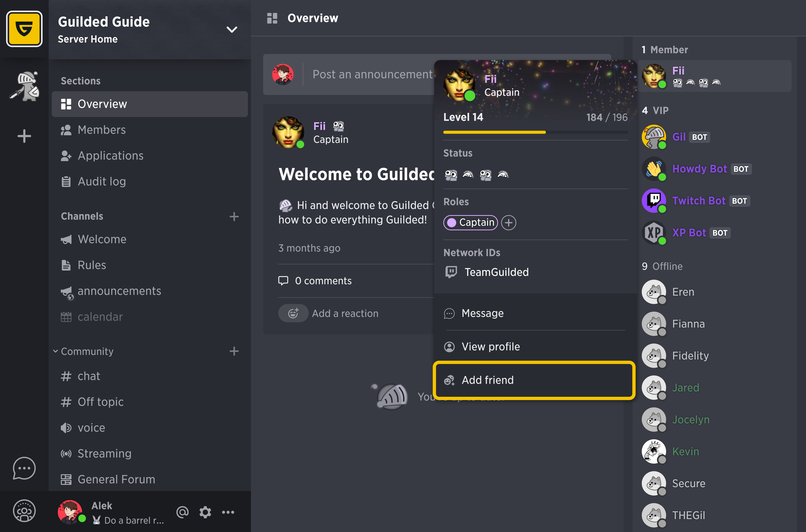Click the Twitch Bot name

pyautogui.click(x=699, y=200)
